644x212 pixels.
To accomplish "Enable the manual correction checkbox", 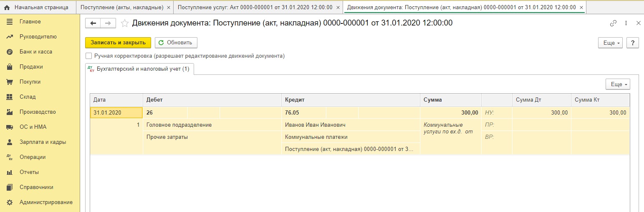I will (88, 56).
